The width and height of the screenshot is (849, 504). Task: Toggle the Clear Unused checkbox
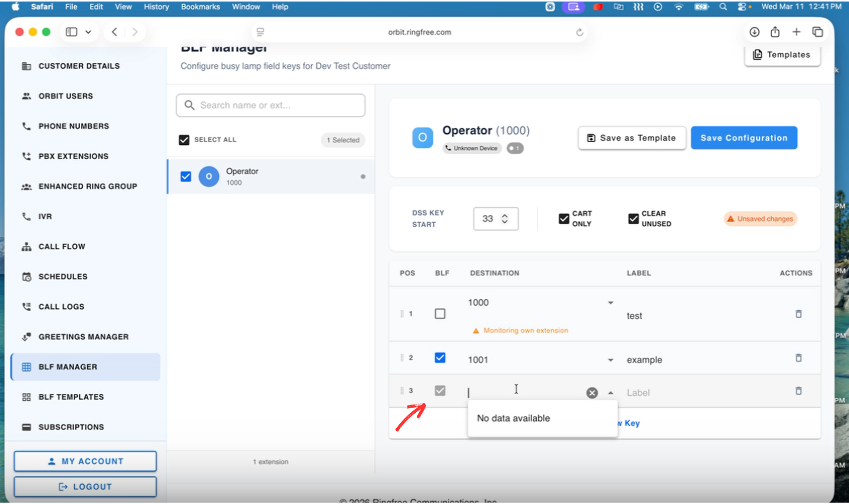click(x=633, y=219)
